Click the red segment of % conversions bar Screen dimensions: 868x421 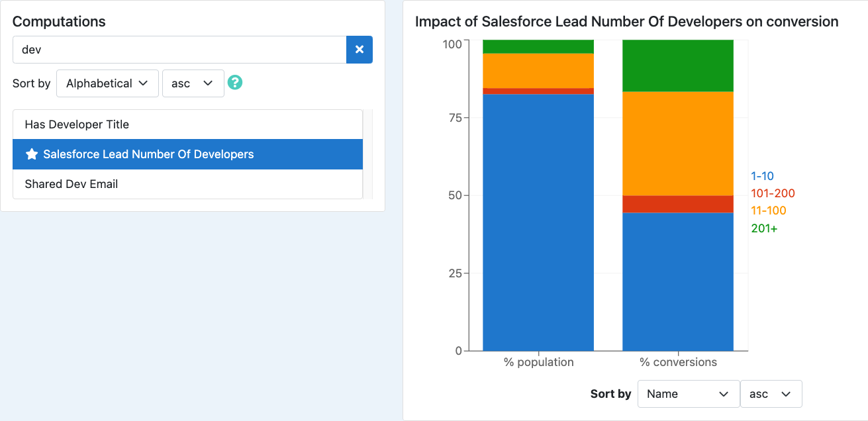coord(678,205)
